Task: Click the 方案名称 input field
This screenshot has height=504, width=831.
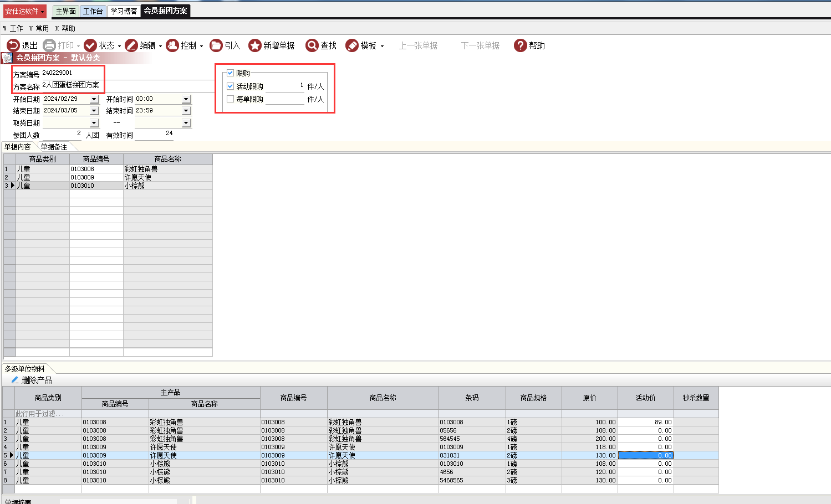Action: (128, 86)
